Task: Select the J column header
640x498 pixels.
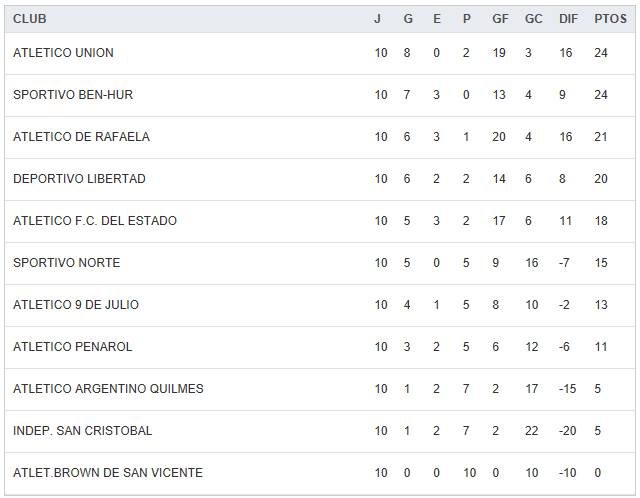Action: 378,19
